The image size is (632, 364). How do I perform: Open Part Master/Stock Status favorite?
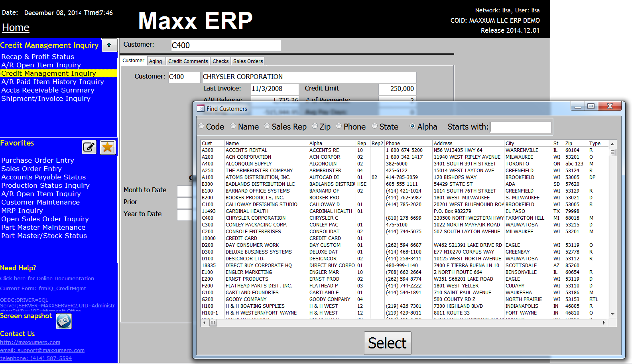click(x=44, y=236)
